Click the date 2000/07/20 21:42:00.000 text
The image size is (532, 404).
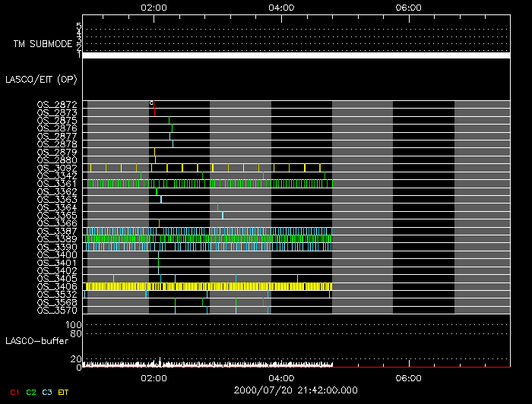296,390
